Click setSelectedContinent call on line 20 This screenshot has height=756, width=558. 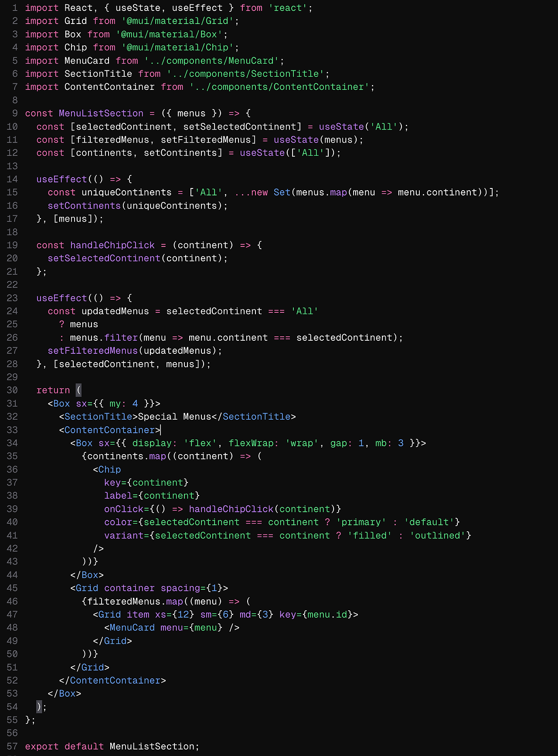[104, 258]
